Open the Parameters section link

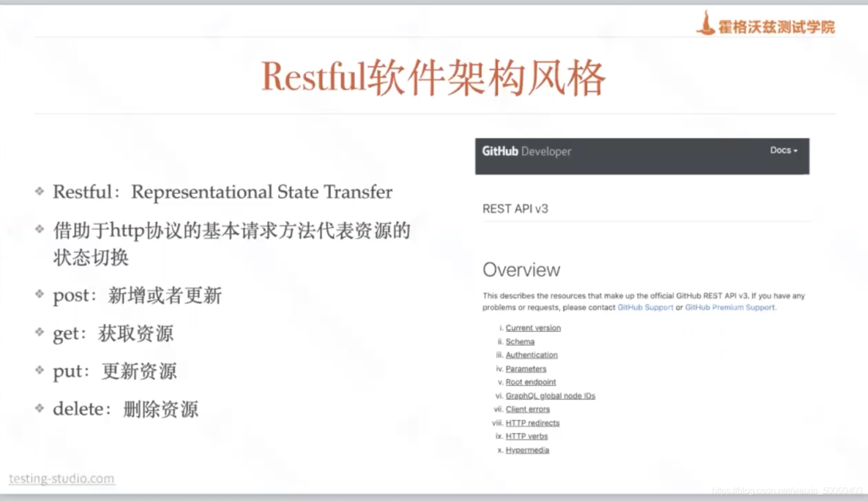click(x=526, y=369)
